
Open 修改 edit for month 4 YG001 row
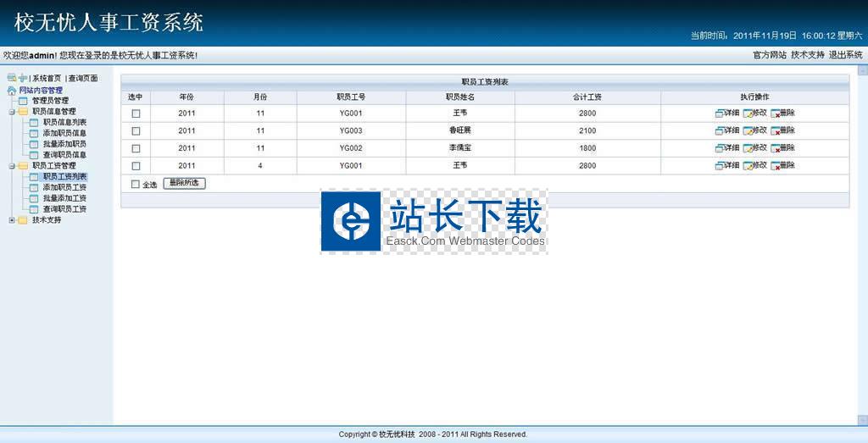click(x=755, y=165)
